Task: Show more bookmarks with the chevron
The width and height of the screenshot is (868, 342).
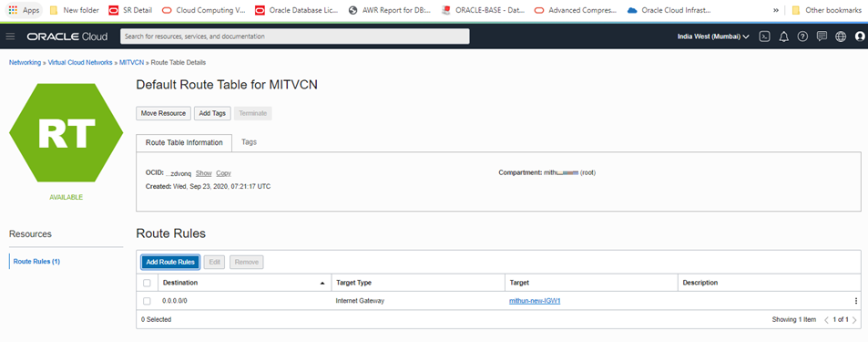Action: click(776, 10)
